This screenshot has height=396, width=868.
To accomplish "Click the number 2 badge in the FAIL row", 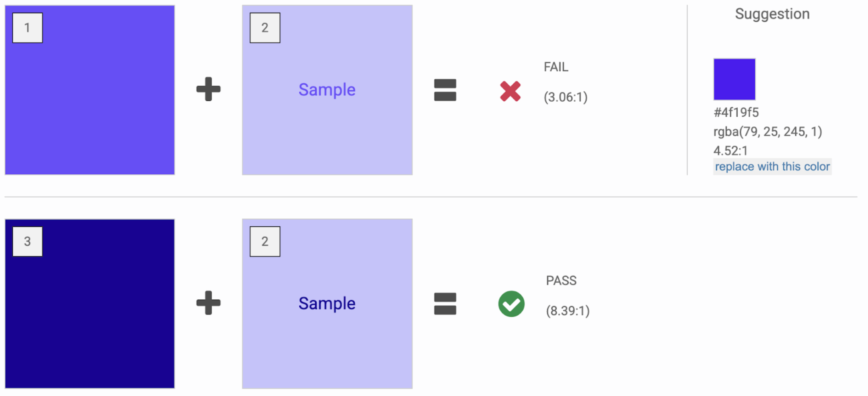I will pyautogui.click(x=265, y=28).
